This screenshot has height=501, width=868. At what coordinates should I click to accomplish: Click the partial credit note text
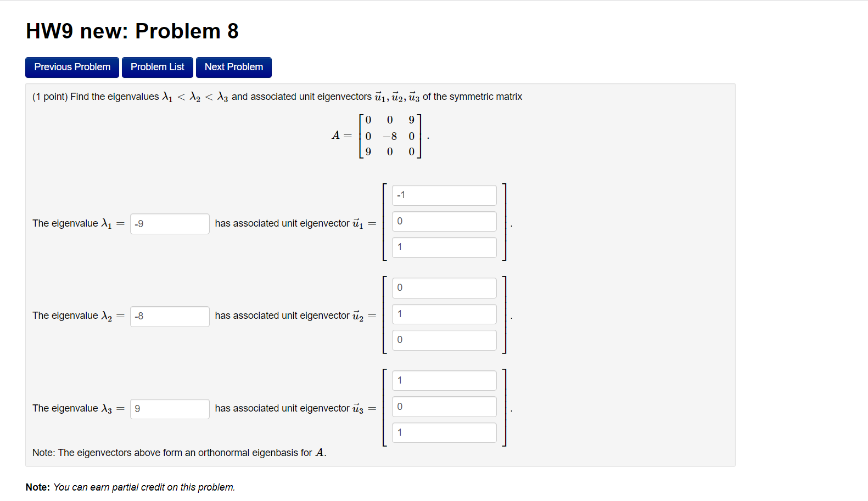[130, 487]
